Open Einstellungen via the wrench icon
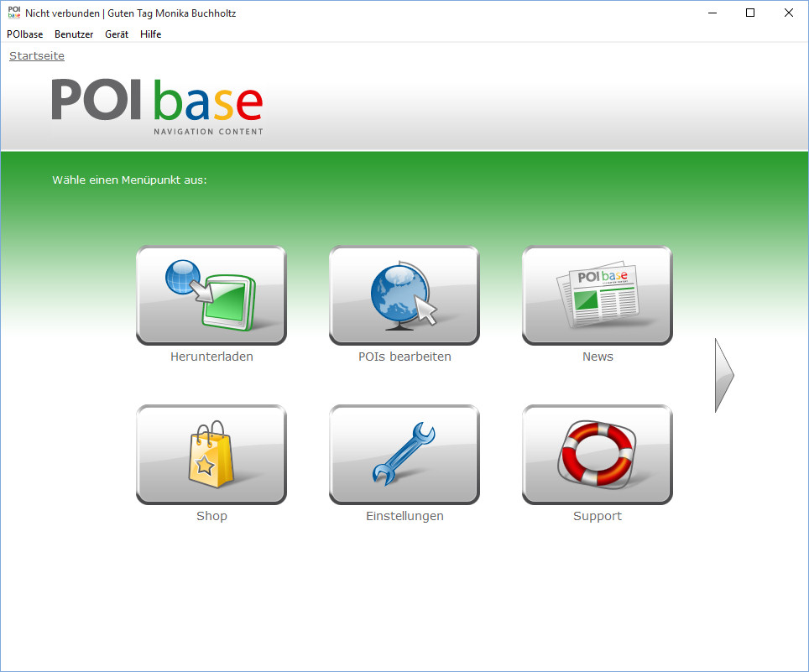Screen dimensions: 809x672 pos(404,455)
